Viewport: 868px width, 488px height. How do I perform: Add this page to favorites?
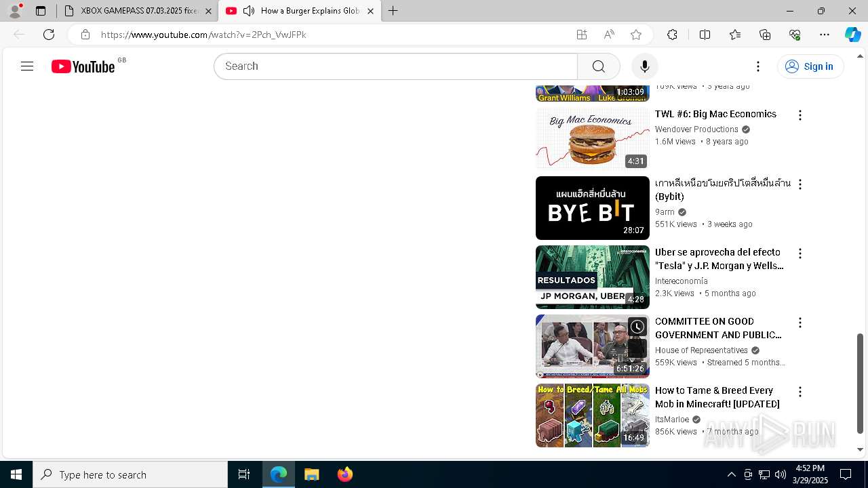[x=636, y=35]
